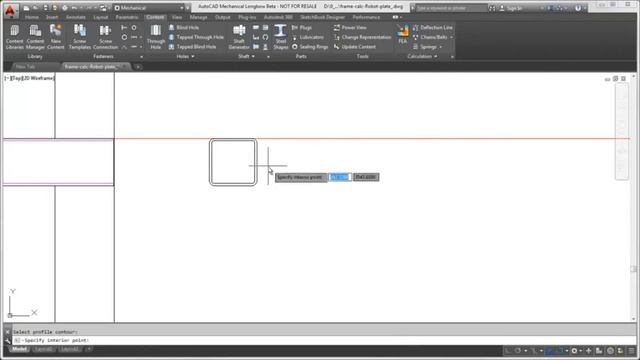This screenshot has height=360, width=640.
Task: Insert a Through Hole
Action: tap(156, 37)
